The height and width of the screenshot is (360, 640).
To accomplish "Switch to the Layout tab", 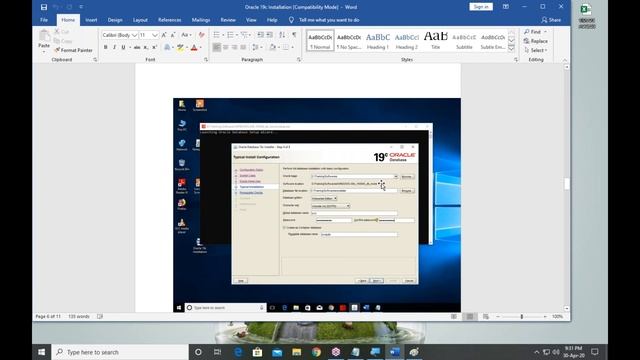I will 140,20.
